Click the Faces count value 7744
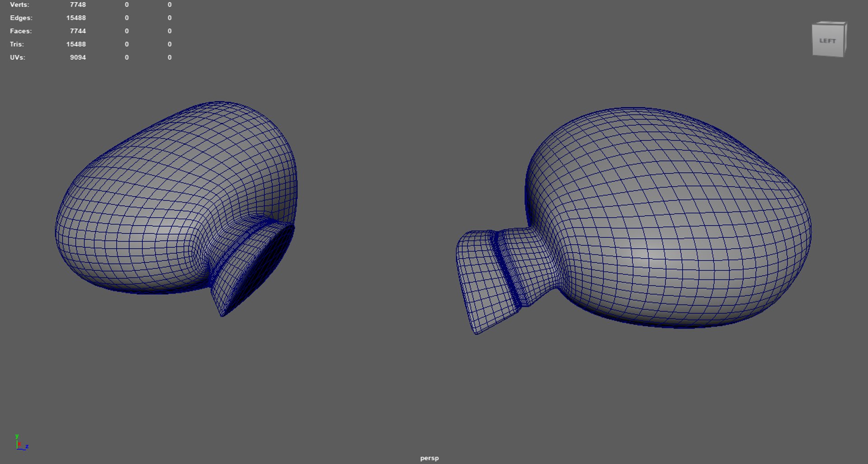Image resolution: width=868 pixels, height=464 pixels. [x=78, y=31]
